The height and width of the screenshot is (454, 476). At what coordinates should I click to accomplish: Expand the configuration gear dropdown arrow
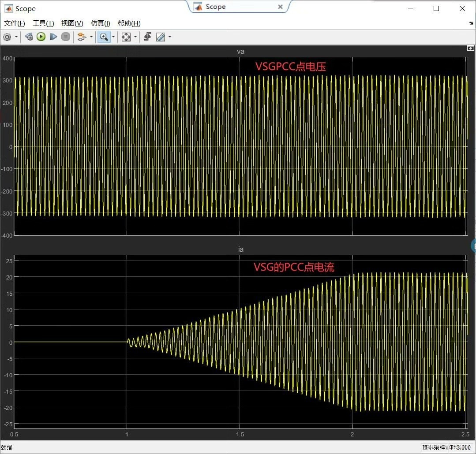coord(17,37)
